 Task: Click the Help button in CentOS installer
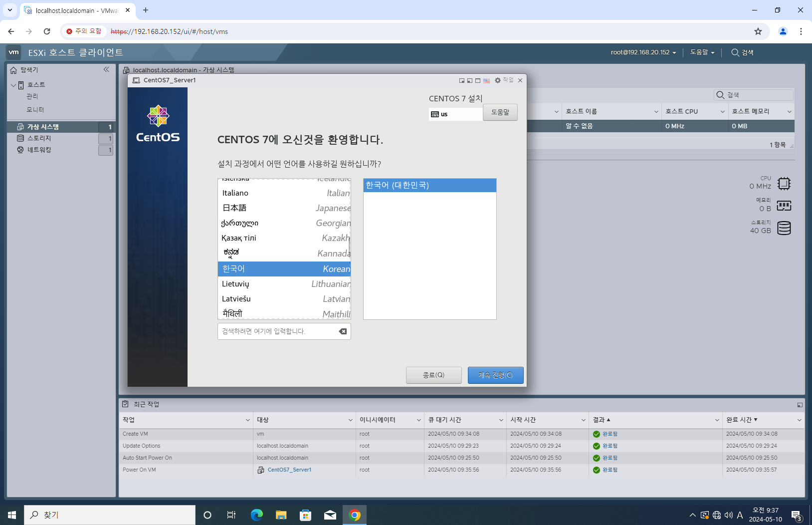pos(500,112)
